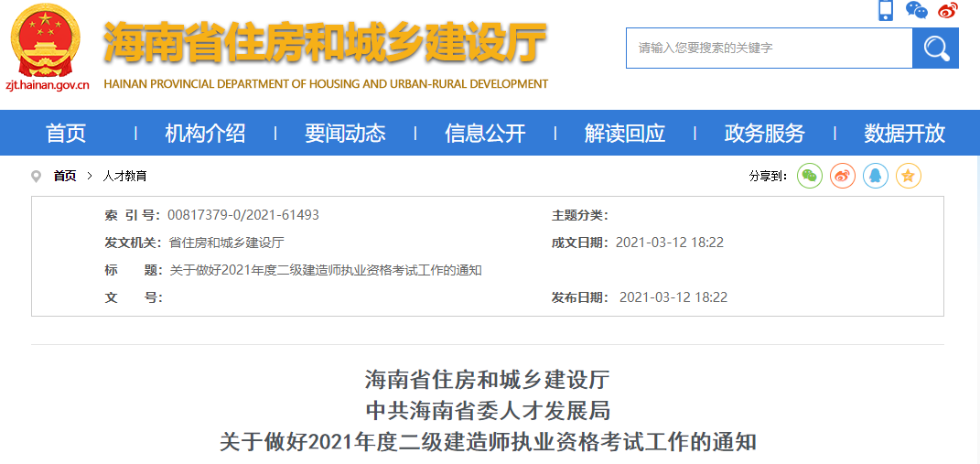Open the 机构介绍 navigation menu
The height and width of the screenshot is (464, 980).
tap(205, 134)
